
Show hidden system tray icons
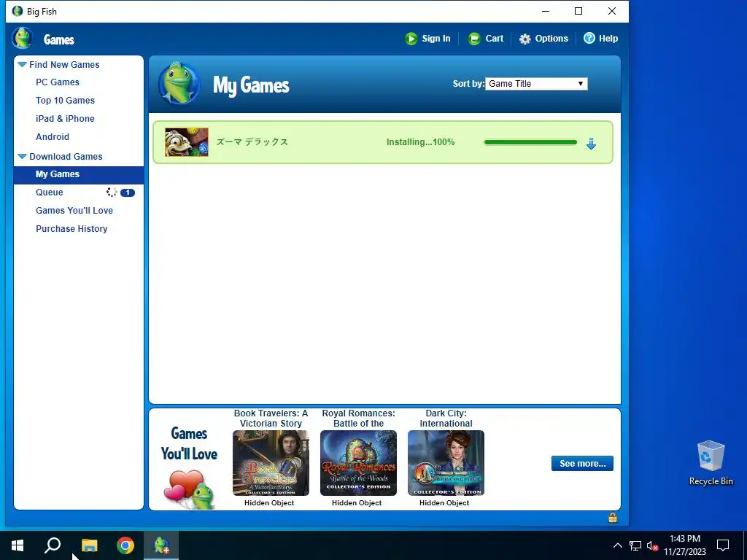point(617,545)
